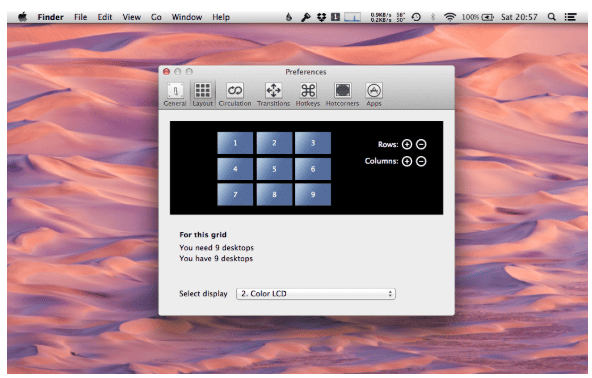
Task: Open Spotlight search magnifier
Action: pos(552,17)
